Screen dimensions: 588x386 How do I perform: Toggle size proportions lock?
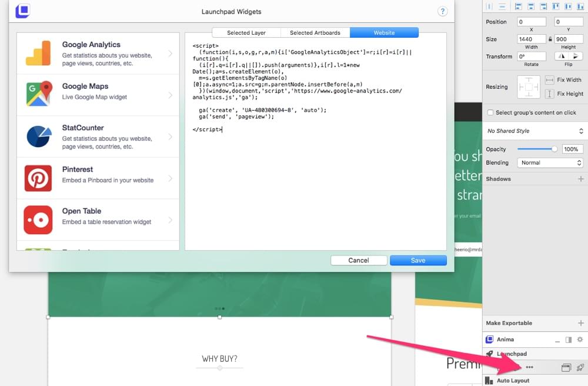tap(550, 39)
